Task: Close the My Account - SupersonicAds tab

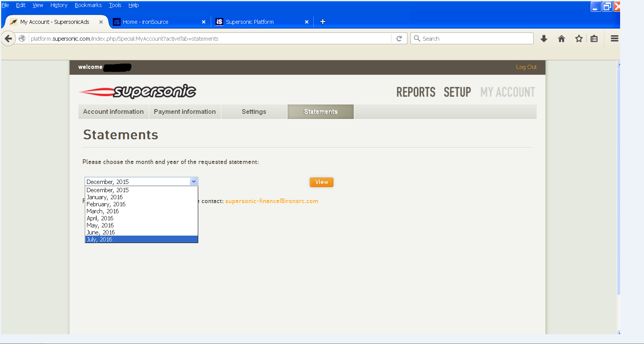Action: click(x=101, y=22)
